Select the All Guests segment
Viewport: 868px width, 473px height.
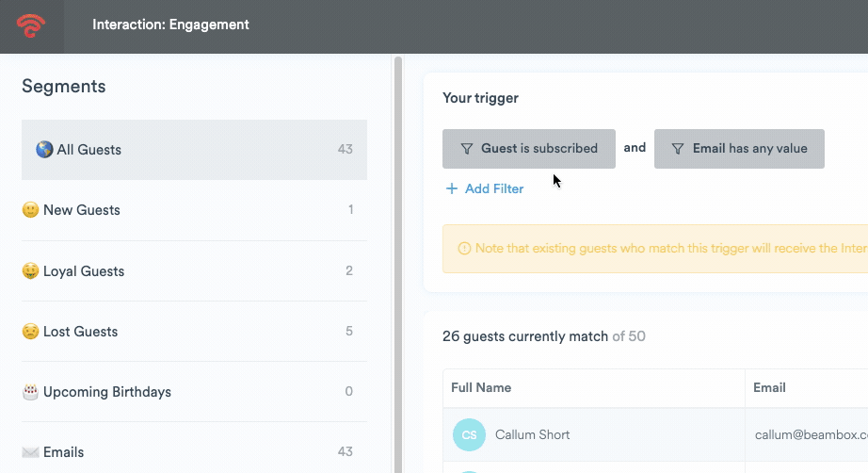(194, 150)
